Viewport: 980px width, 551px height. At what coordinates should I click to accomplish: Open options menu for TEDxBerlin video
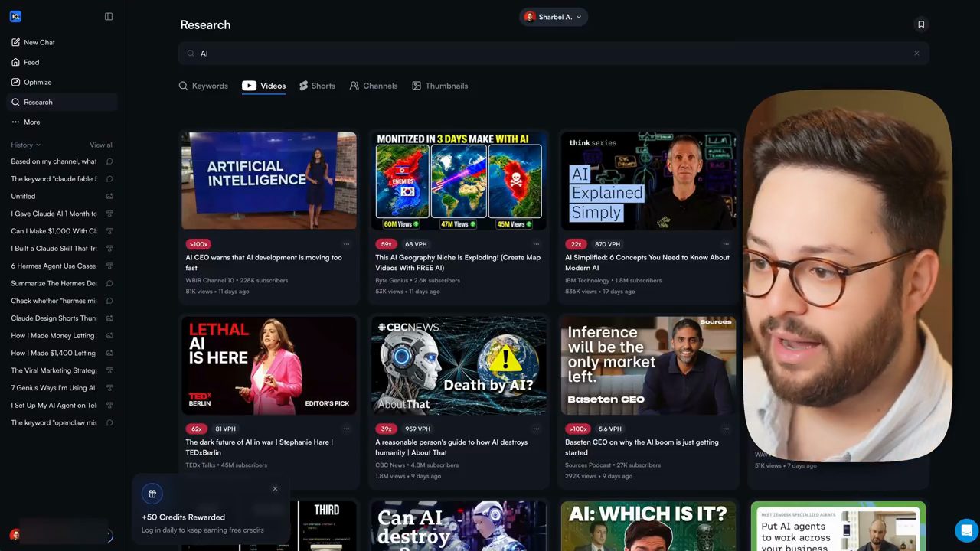pyautogui.click(x=346, y=429)
